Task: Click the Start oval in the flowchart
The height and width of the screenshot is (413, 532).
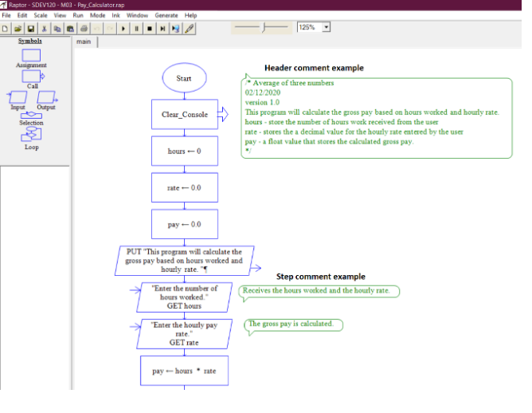Action: 184,78
